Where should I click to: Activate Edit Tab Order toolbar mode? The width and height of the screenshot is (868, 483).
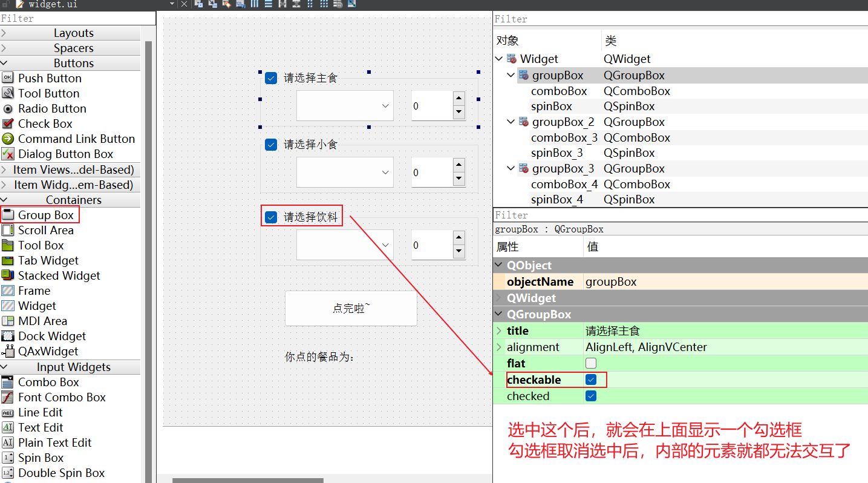pyautogui.click(x=241, y=4)
